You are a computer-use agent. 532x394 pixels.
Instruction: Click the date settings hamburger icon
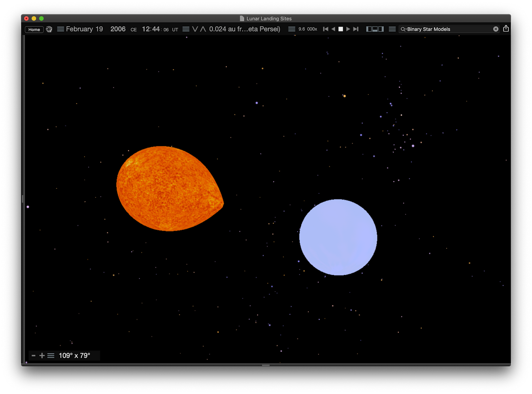tap(60, 28)
